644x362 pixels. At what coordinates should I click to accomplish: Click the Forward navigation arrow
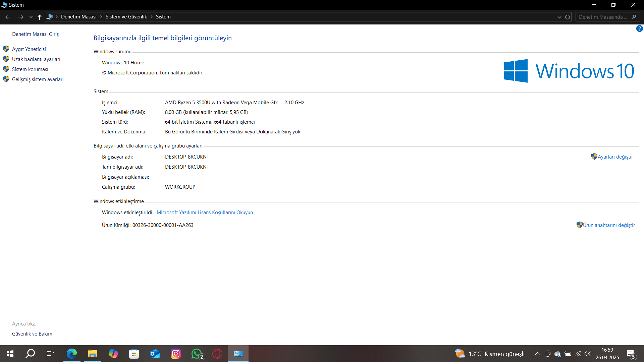(21, 17)
